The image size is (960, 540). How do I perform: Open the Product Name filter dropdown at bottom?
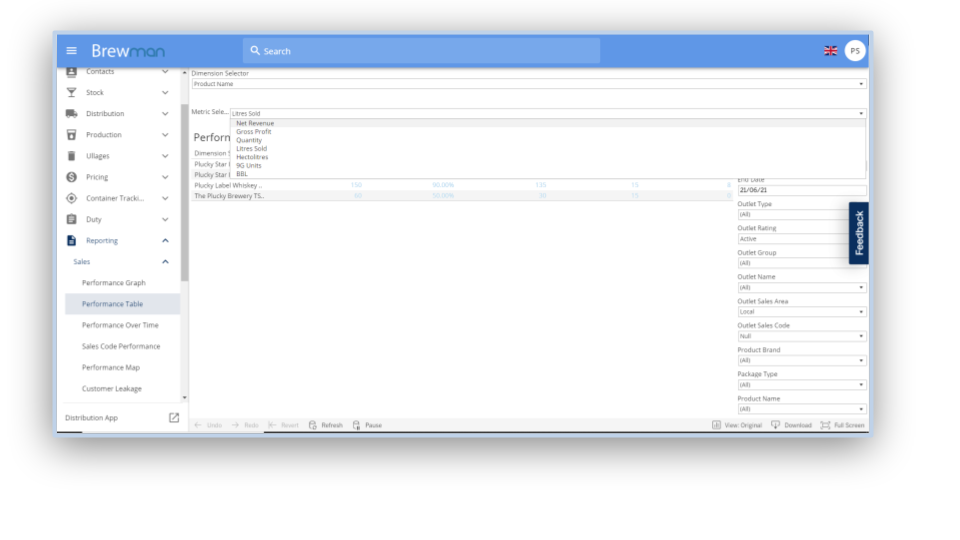801,409
